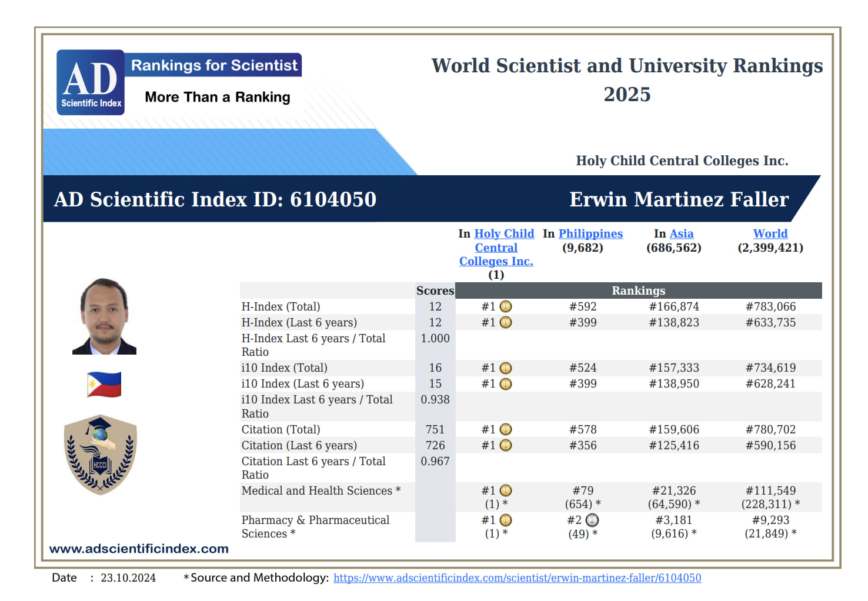
Task: Click the HCCCI college crest emblem
Action: (x=101, y=455)
